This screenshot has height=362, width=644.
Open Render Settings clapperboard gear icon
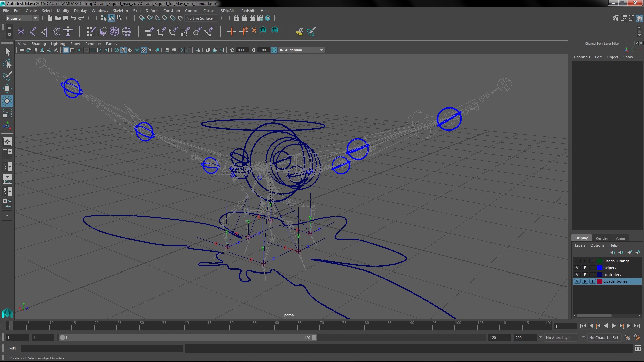260,18
